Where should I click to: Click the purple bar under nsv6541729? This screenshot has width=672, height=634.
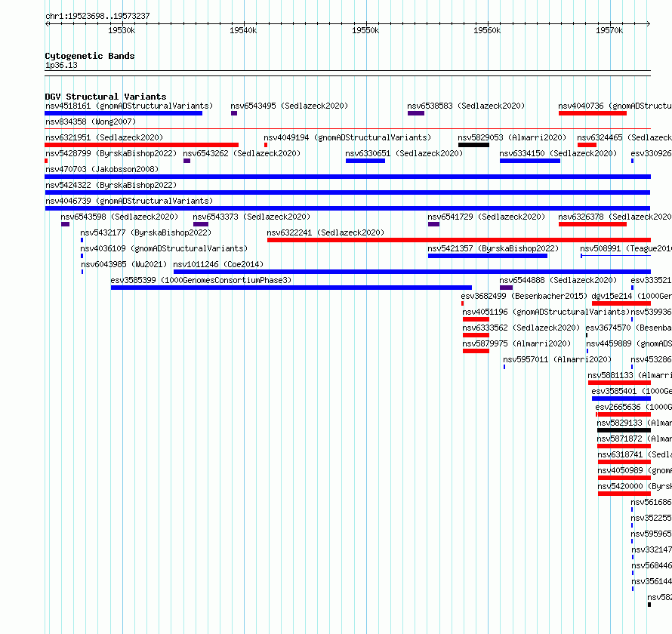[x=433, y=224]
